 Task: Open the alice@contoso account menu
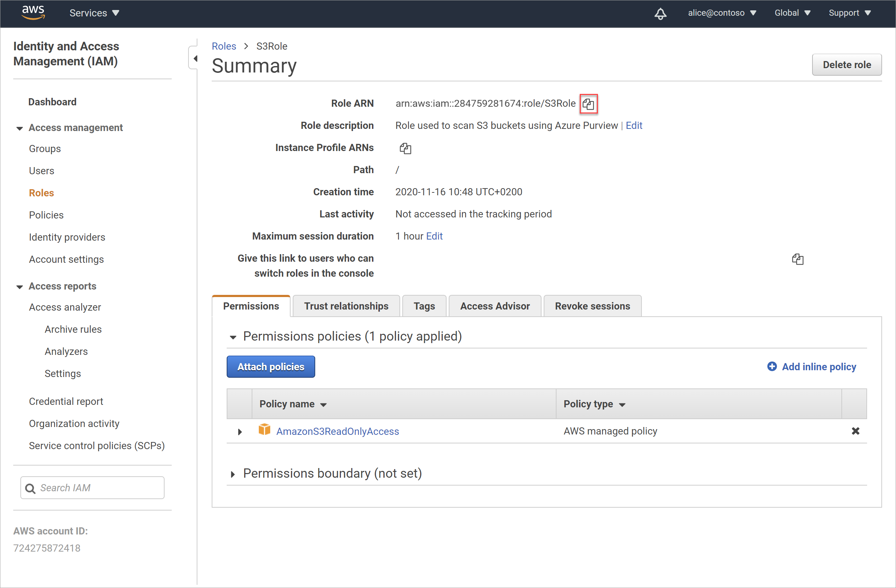tap(722, 13)
